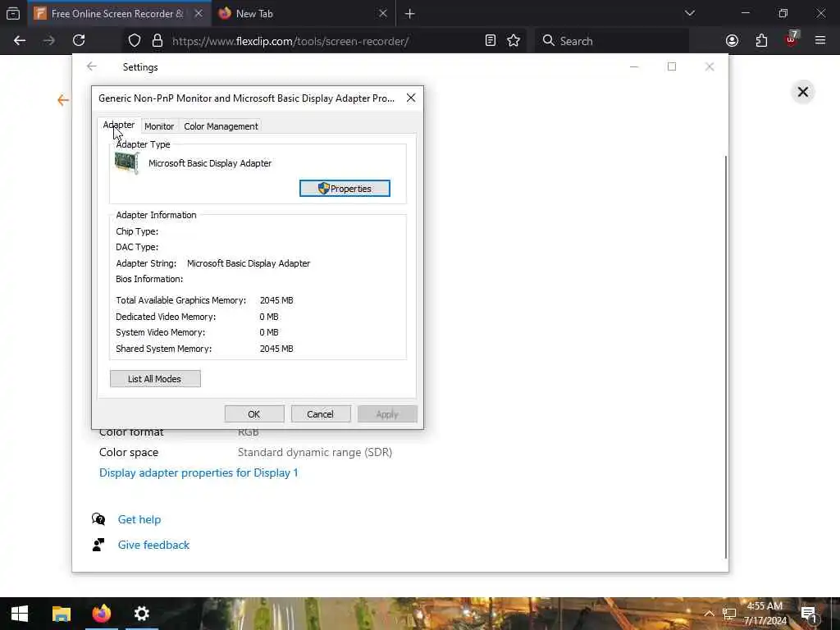Select the Adapter tab
The height and width of the screenshot is (630, 840).
119,125
